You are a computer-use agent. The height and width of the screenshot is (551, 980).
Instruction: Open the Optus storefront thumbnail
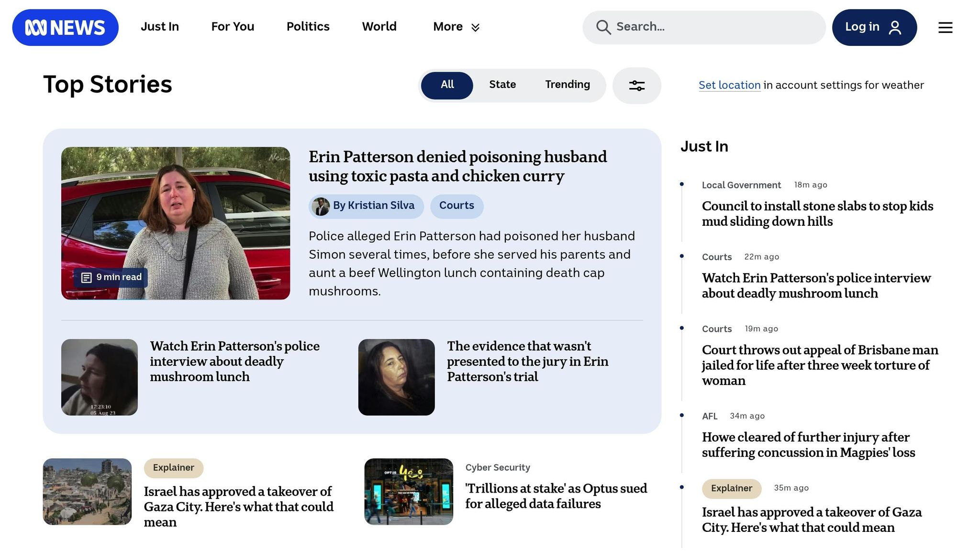(409, 492)
